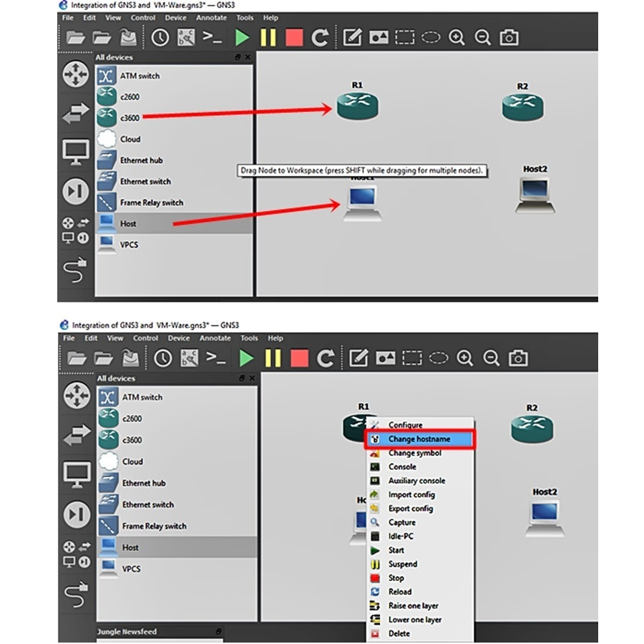
Task: Open Control menu in top GNS3 window
Action: (143, 18)
